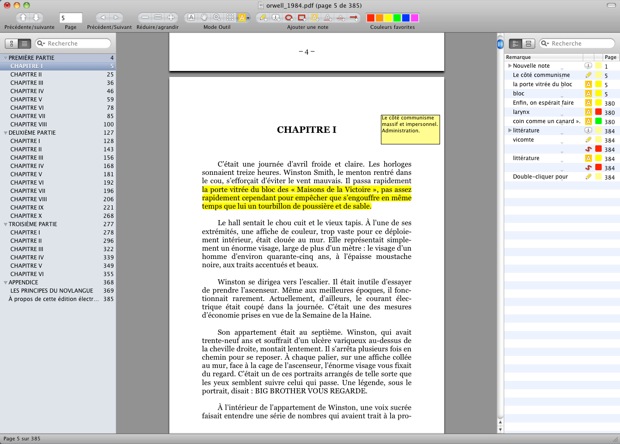620x444 pixels.
Task: Open CHAPITRE IX on page 221
Action: (x=58, y=207)
